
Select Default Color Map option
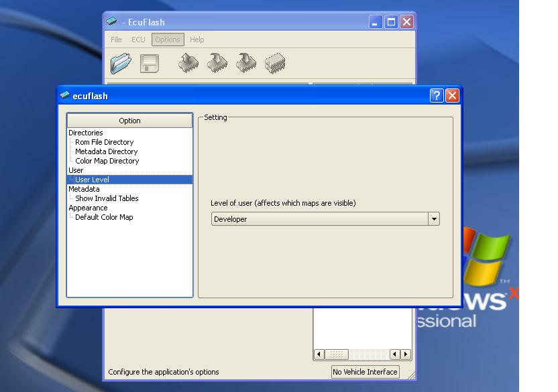[104, 217]
